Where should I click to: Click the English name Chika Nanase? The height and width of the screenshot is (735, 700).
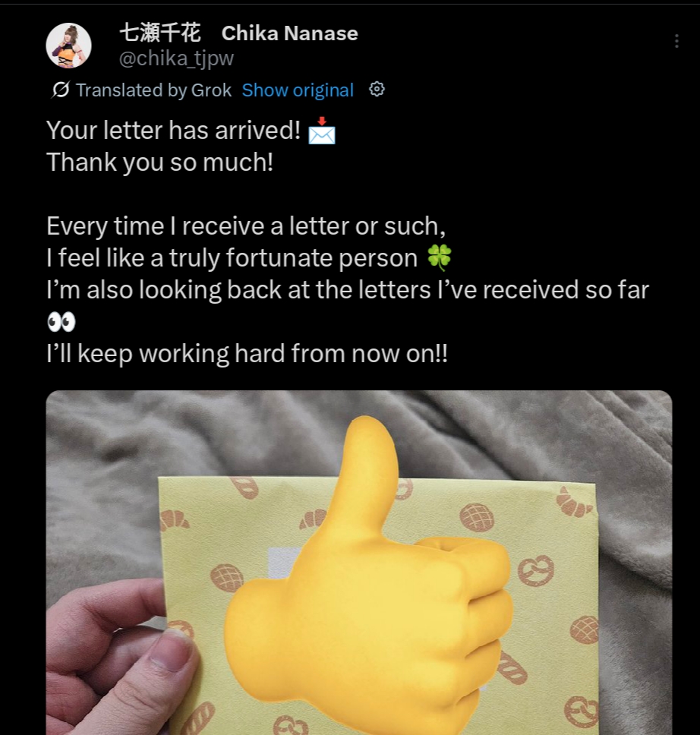click(x=290, y=33)
